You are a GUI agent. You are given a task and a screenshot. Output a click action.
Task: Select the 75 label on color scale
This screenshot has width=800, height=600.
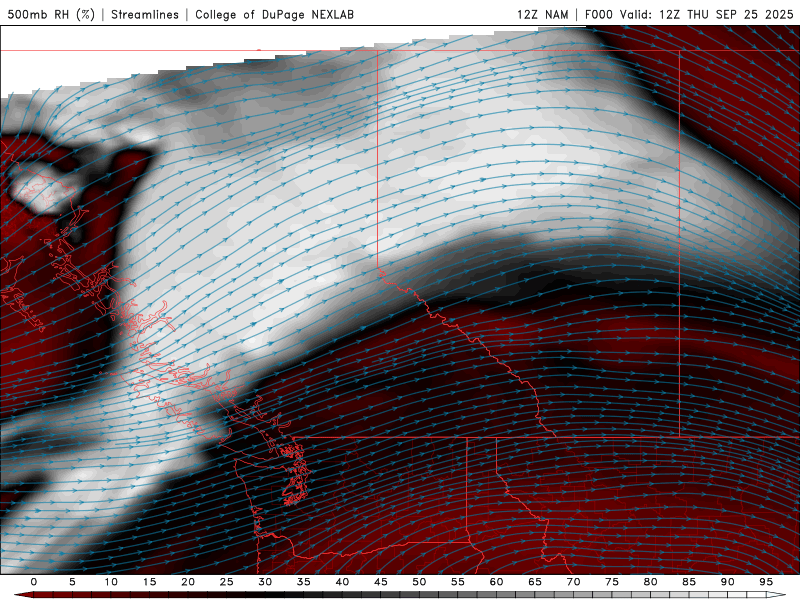tap(612, 582)
